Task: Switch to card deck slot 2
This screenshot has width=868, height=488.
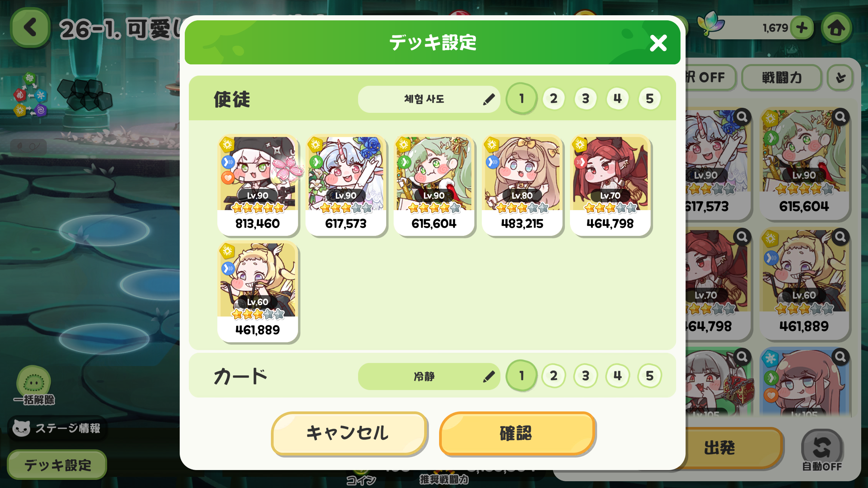Action: click(x=554, y=376)
